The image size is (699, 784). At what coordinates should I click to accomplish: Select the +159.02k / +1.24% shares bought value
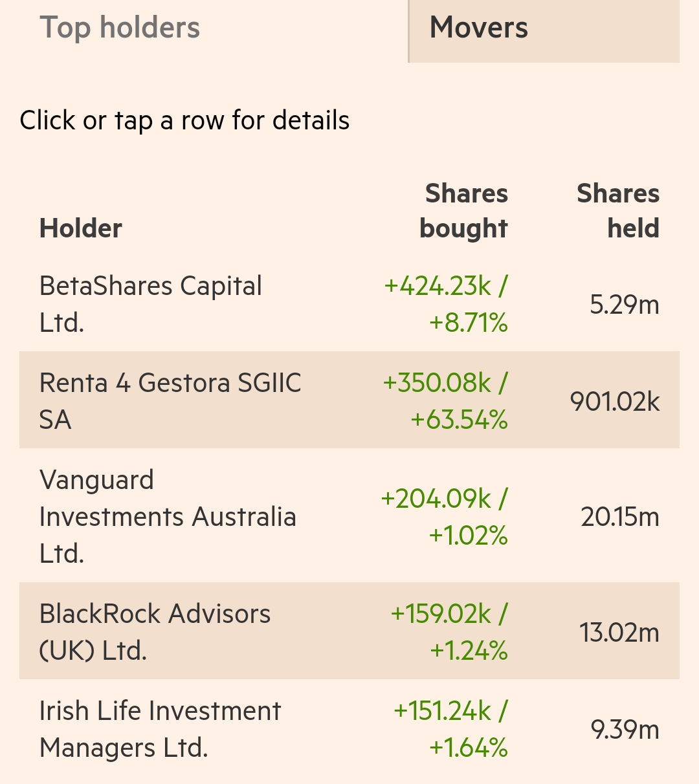click(x=449, y=632)
